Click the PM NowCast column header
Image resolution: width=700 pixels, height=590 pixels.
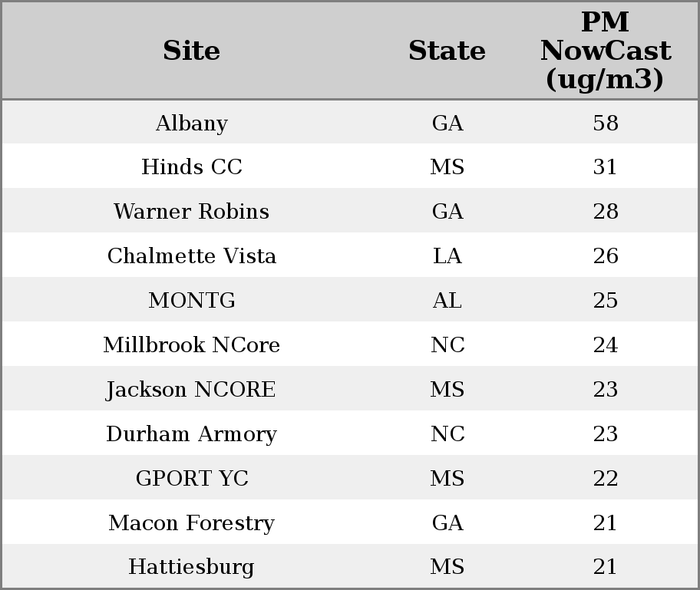click(x=605, y=51)
